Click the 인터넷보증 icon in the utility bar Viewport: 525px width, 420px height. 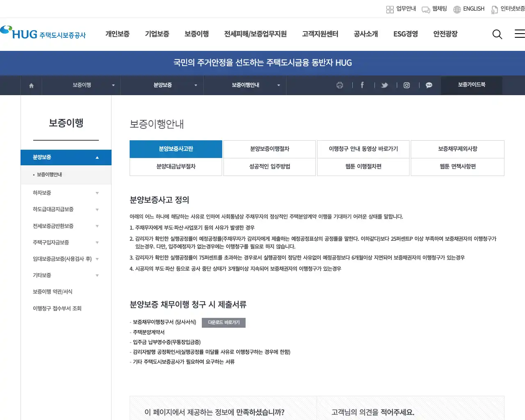[494, 9]
